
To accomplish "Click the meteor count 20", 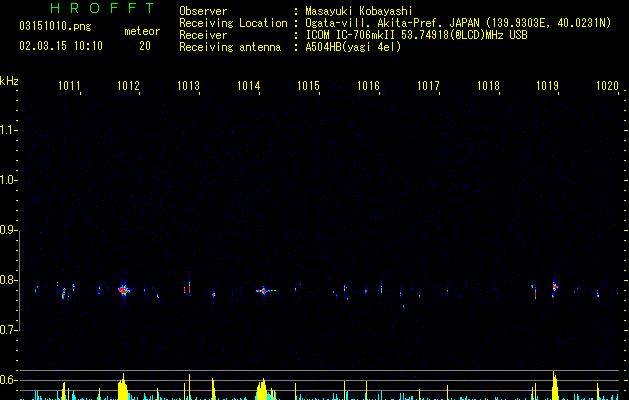I will (x=145, y=46).
